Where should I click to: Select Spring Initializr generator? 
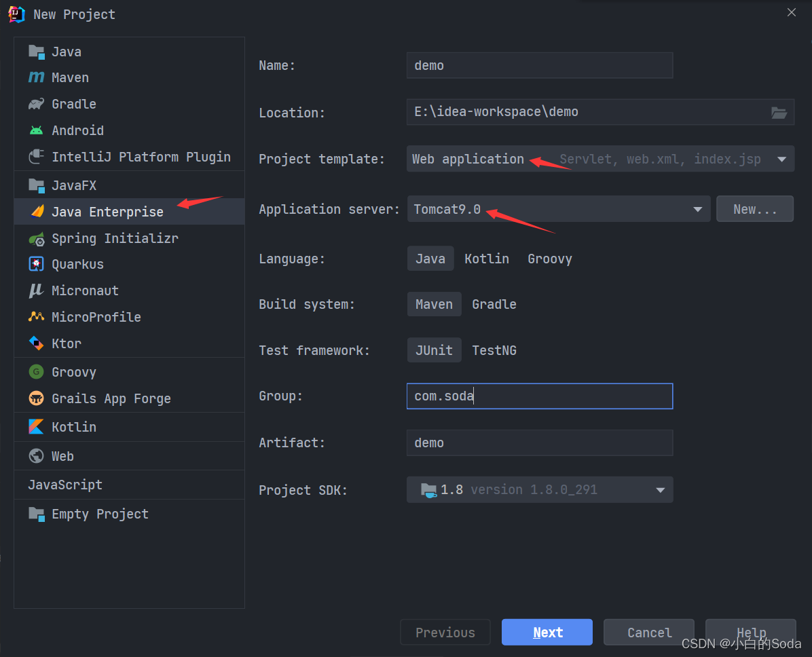(x=130, y=238)
